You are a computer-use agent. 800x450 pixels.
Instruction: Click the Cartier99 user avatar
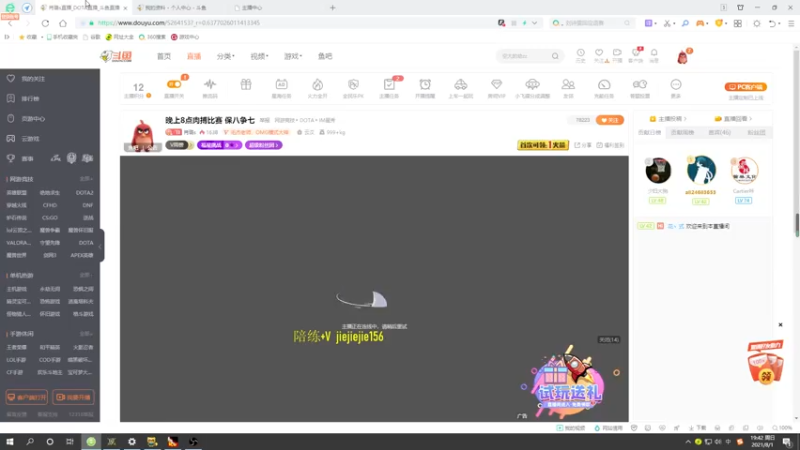click(744, 170)
